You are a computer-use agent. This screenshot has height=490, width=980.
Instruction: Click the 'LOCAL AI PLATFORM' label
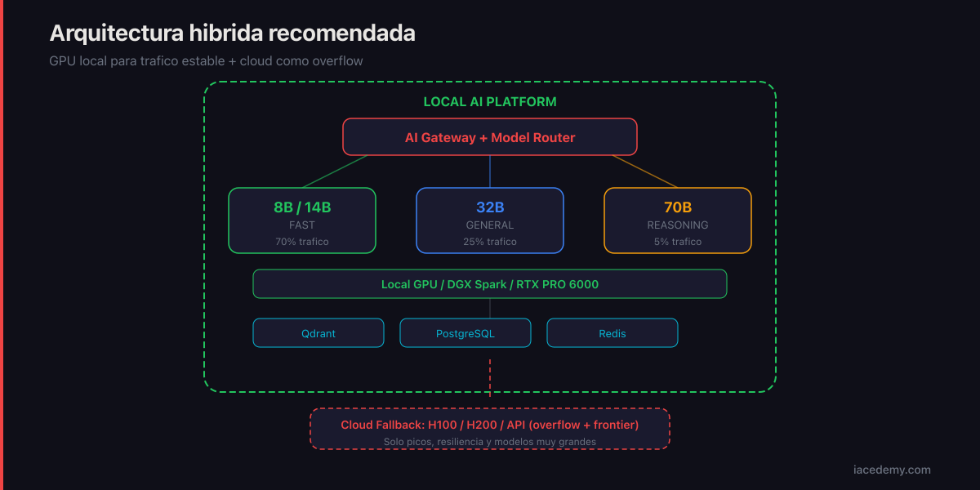[490, 102]
